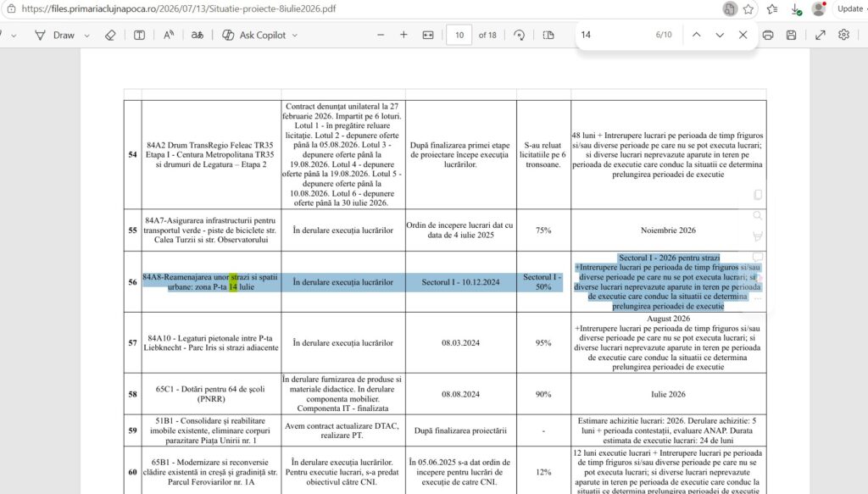The height and width of the screenshot is (494, 868).
Task: Rotate the PDF page
Action: pyautogui.click(x=520, y=35)
